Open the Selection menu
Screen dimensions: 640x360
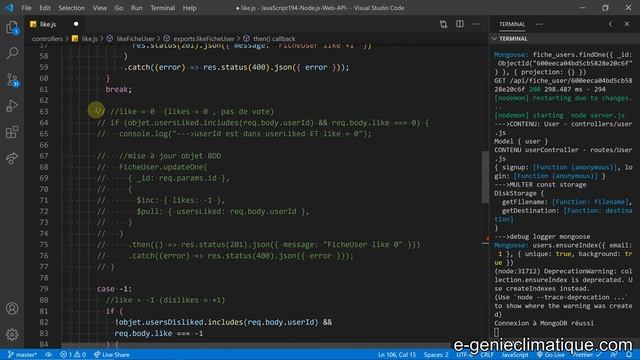(x=71, y=8)
